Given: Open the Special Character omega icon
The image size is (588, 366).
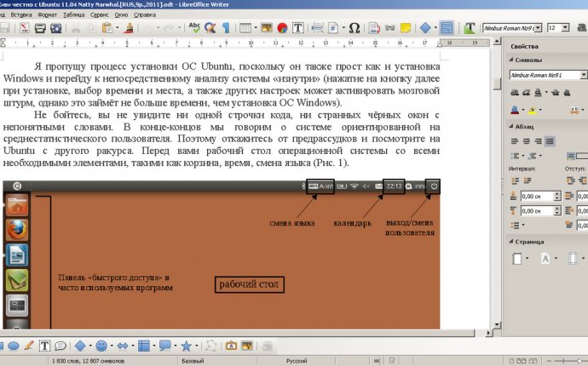Looking at the screenshot, I should tap(354, 28).
